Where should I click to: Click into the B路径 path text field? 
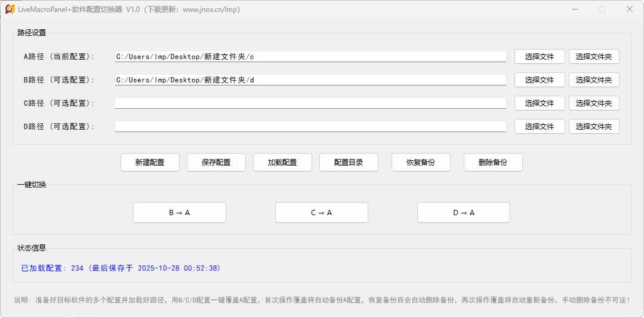(310, 80)
